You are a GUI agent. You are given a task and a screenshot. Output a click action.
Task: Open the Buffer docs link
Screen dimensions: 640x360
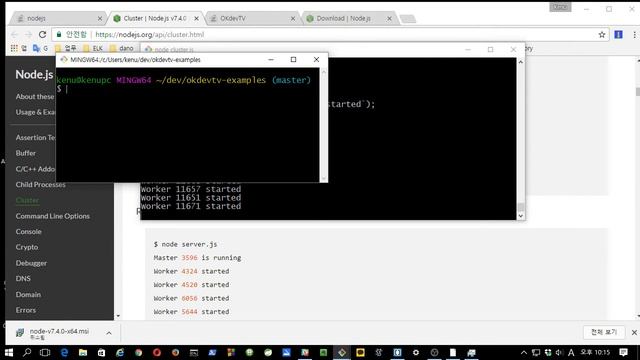click(x=26, y=153)
